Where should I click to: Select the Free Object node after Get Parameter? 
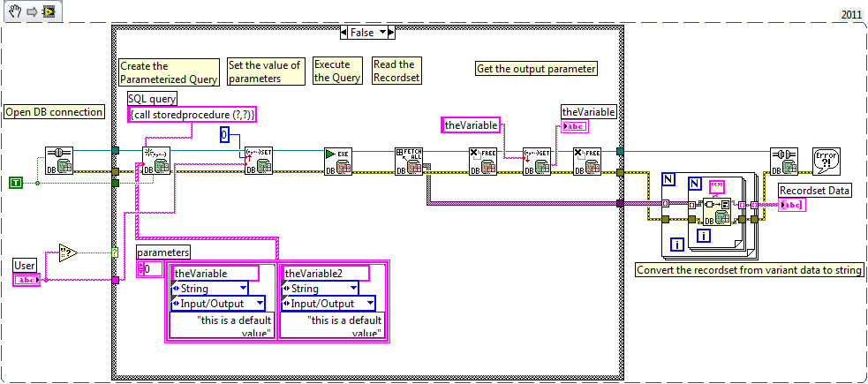(587, 162)
